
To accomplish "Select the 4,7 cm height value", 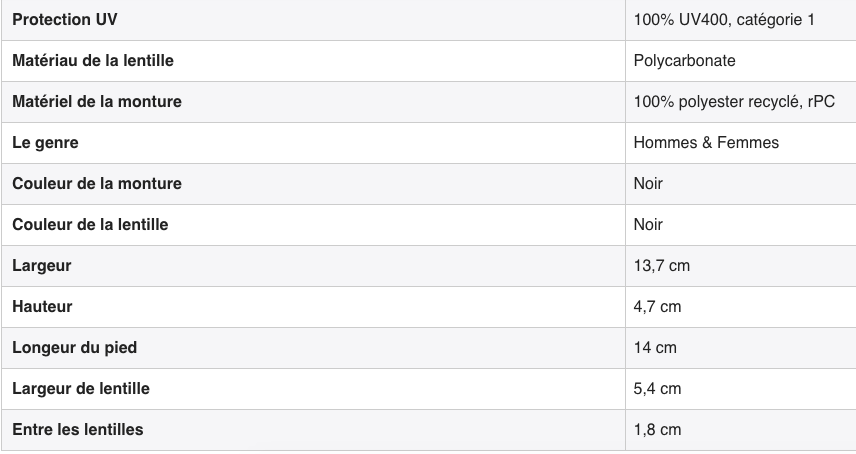I will coord(657,307).
